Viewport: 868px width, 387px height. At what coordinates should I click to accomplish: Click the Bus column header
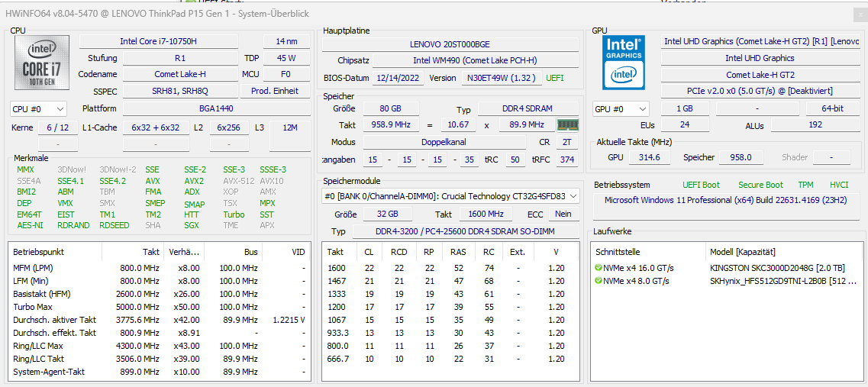coord(233,252)
